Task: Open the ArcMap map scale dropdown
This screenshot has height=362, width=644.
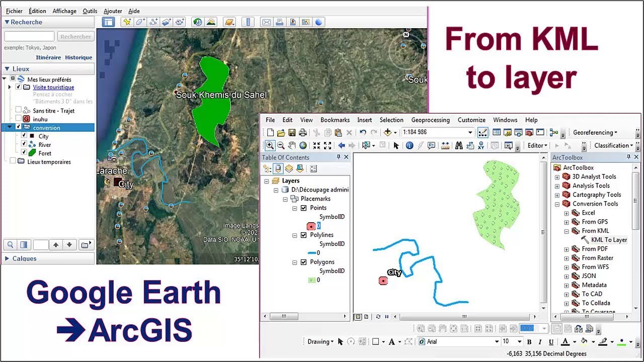Action: 470,133
